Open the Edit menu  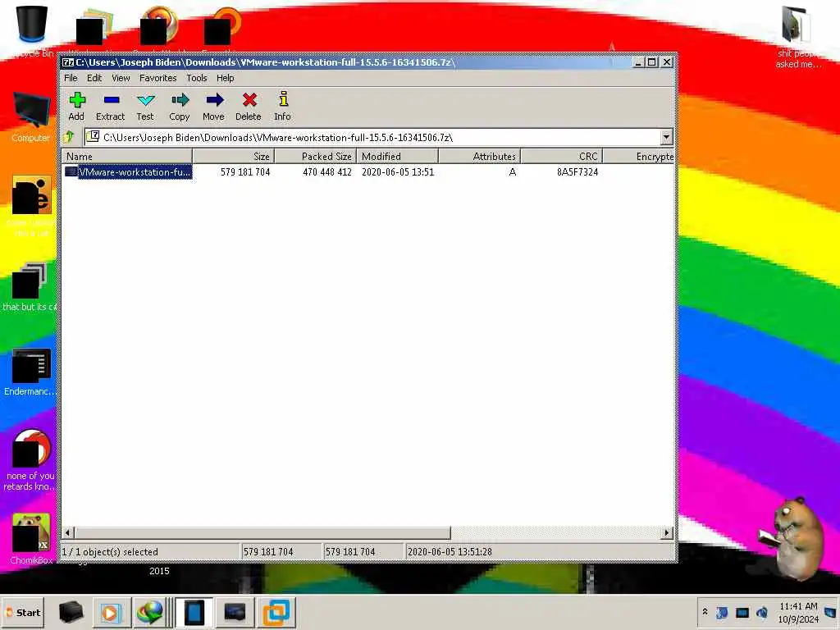click(94, 78)
